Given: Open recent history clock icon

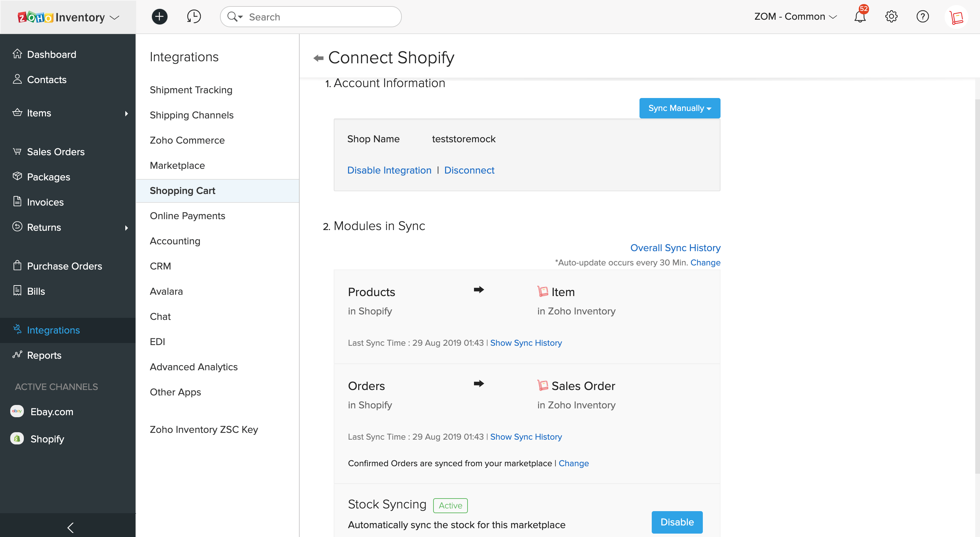Looking at the screenshot, I should click(x=194, y=17).
